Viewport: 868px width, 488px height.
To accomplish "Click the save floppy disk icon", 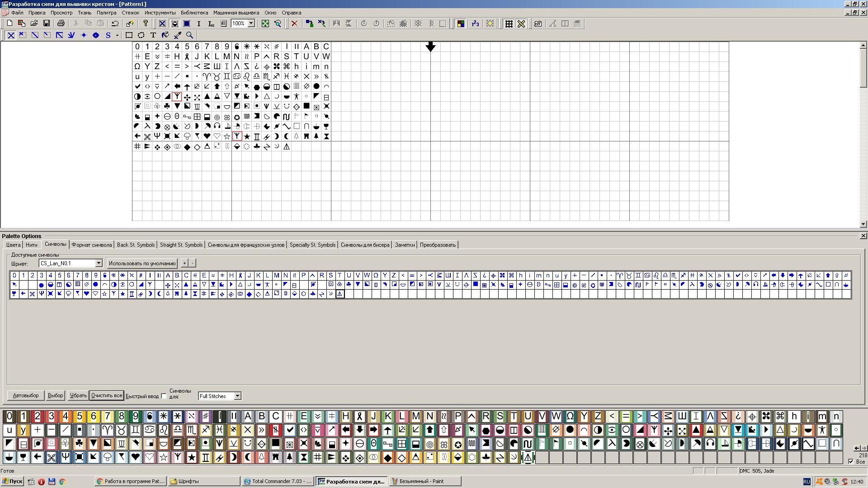I will tap(46, 23).
